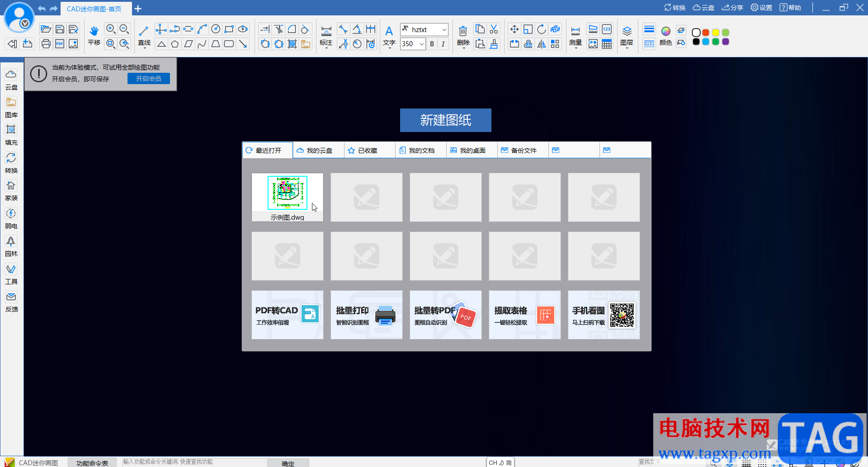Click the command search input field
The width and height of the screenshot is (868, 467).
[x=194, y=462]
